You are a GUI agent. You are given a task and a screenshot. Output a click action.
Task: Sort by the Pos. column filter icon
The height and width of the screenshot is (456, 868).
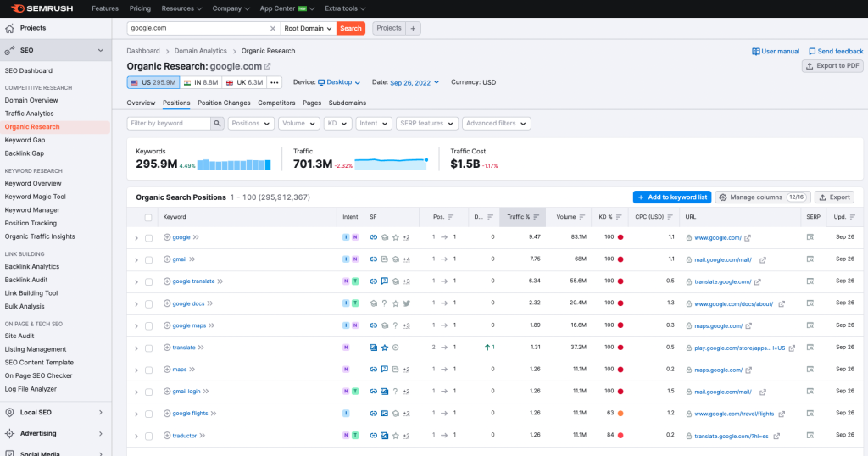(x=451, y=217)
